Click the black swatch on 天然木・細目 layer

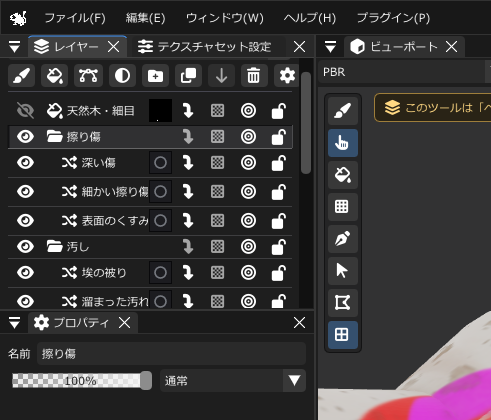pyautogui.click(x=160, y=110)
